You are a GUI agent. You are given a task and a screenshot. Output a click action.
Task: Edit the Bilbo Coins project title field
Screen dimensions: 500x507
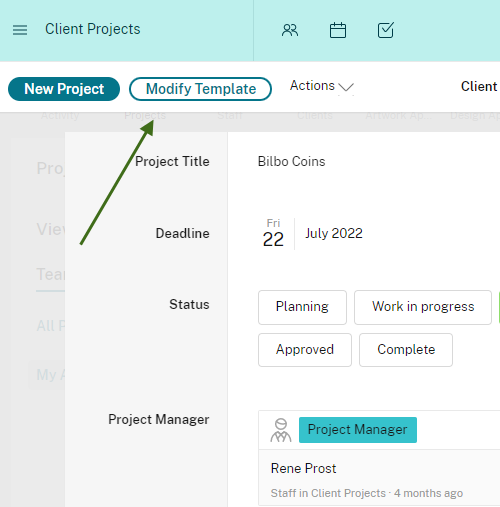point(291,161)
